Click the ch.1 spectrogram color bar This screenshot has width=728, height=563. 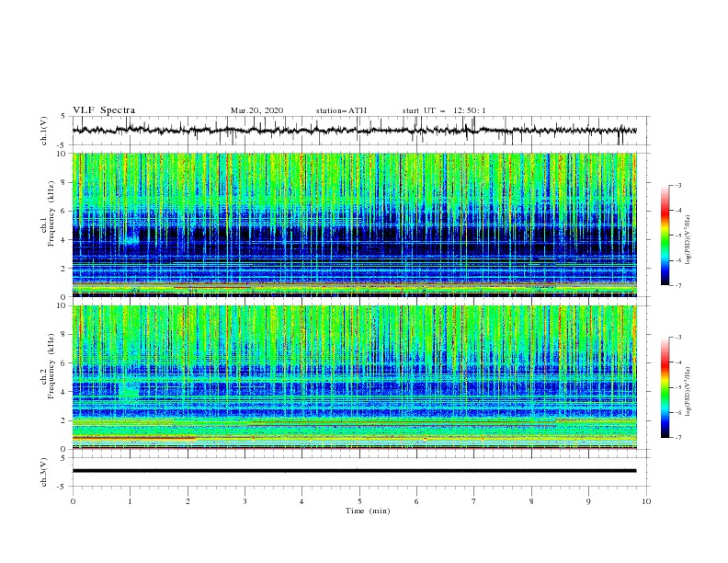click(x=665, y=236)
